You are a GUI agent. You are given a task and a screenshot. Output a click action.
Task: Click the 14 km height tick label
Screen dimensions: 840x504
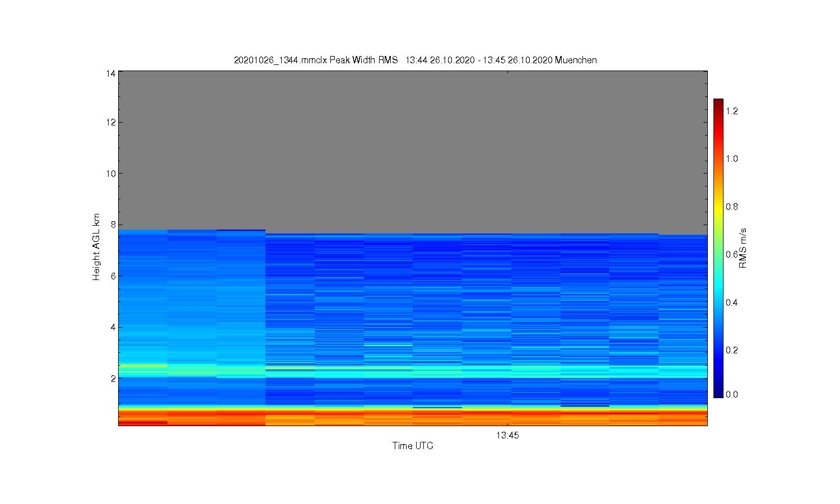pyautogui.click(x=111, y=73)
